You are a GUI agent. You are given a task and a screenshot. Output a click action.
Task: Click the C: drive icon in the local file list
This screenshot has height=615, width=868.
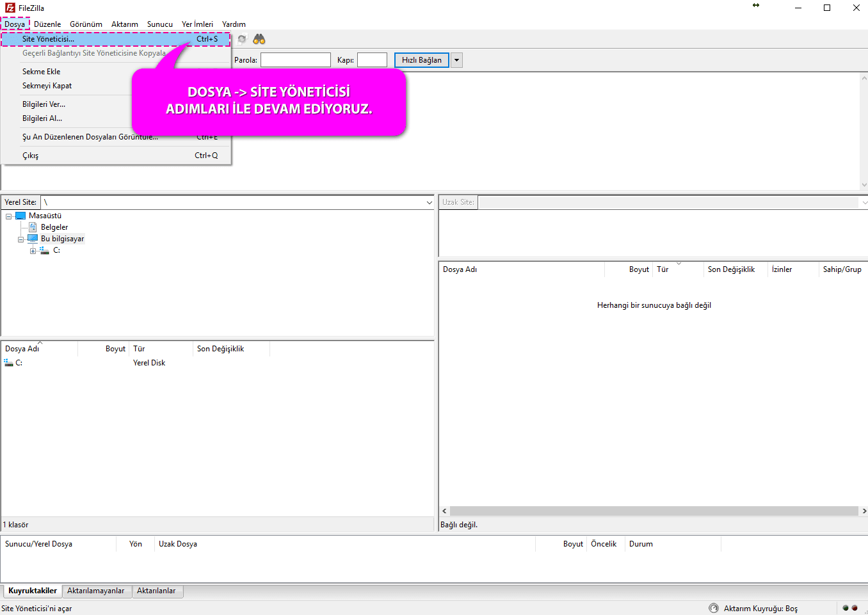pyautogui.click(x=9, y=363)
